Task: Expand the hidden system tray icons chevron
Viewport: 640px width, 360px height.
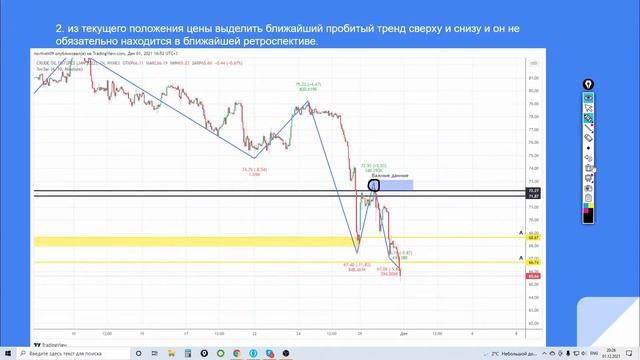Action: 544,353
